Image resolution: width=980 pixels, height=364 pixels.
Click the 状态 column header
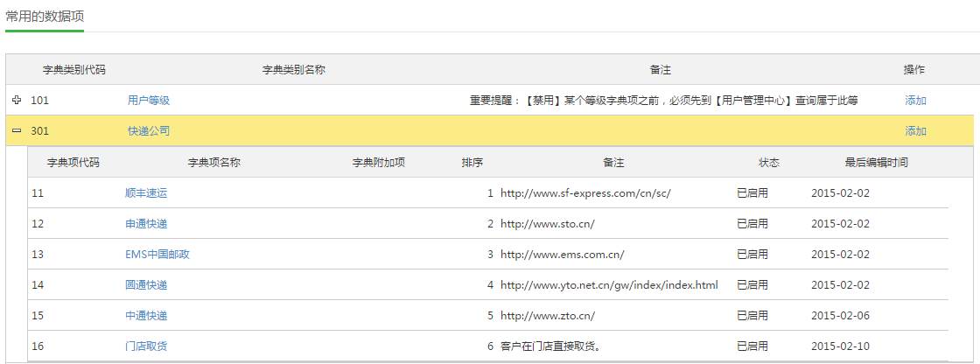[x=768, y=162]
